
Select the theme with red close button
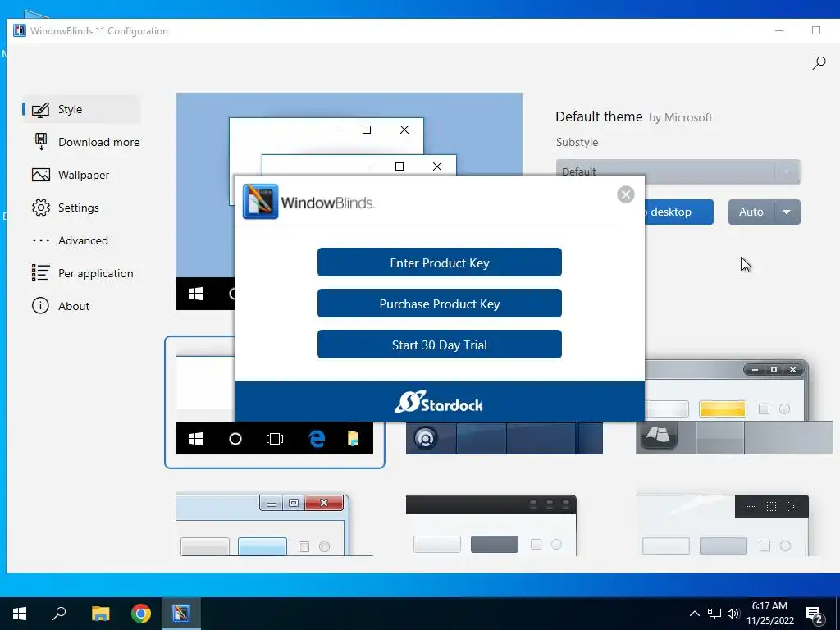click(274, 525)
